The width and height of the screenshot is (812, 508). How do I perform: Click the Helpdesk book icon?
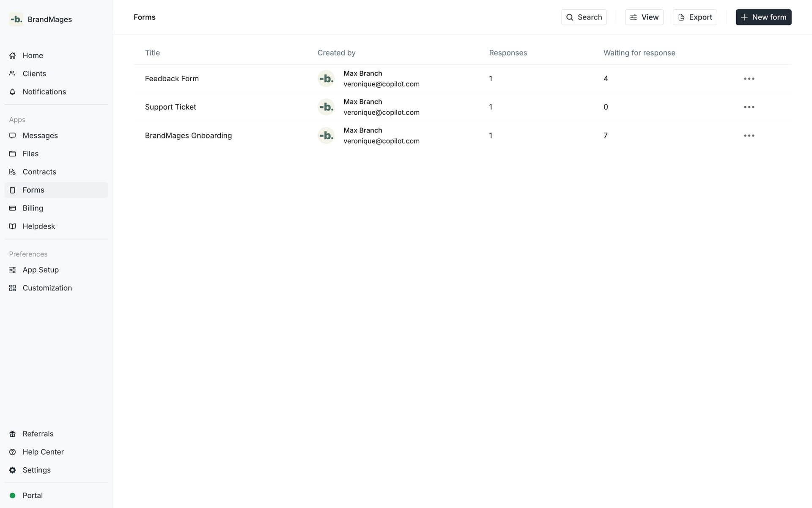[13, 226]
